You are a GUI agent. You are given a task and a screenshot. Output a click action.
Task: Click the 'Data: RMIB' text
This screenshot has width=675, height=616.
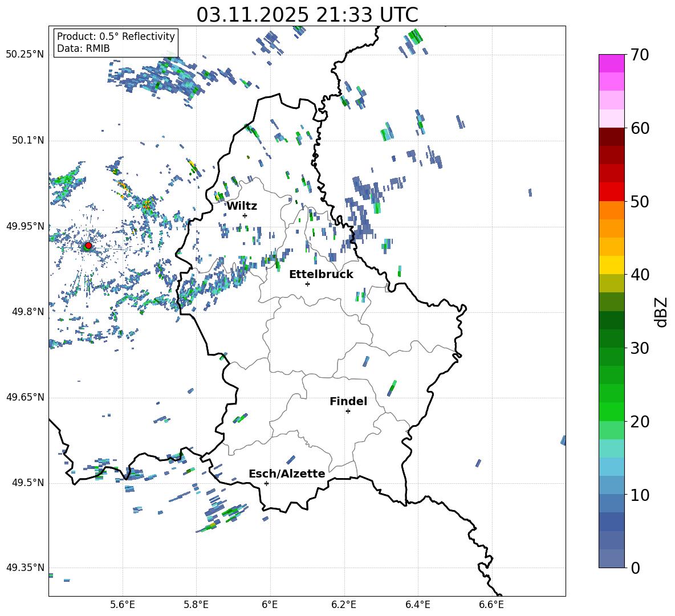[83, 48]
